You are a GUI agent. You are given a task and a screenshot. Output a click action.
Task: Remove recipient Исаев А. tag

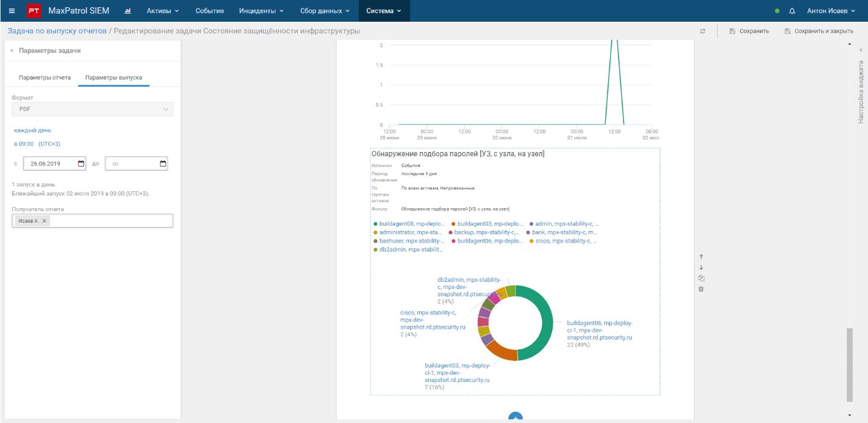(44, 221)
